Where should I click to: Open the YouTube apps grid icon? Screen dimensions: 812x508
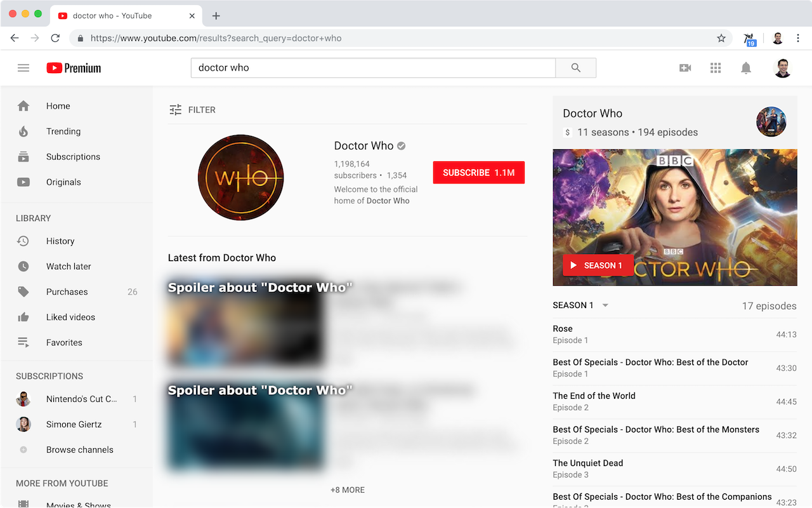[716, 68]
